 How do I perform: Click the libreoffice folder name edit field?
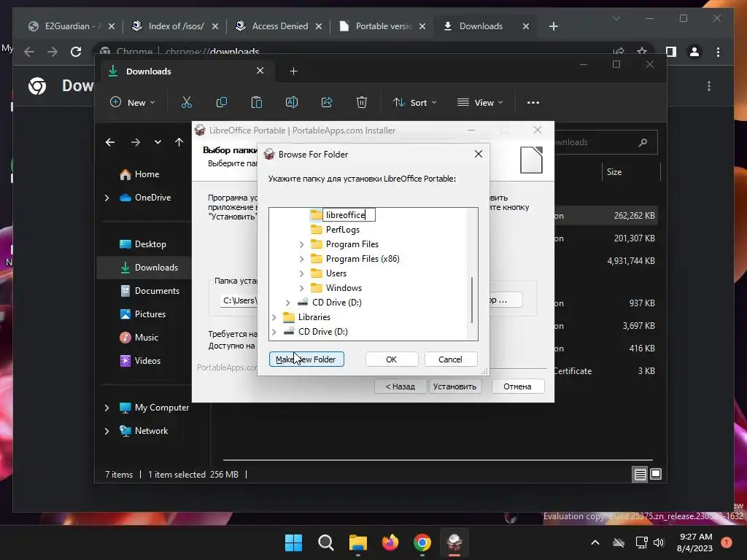tap(349, 215)
